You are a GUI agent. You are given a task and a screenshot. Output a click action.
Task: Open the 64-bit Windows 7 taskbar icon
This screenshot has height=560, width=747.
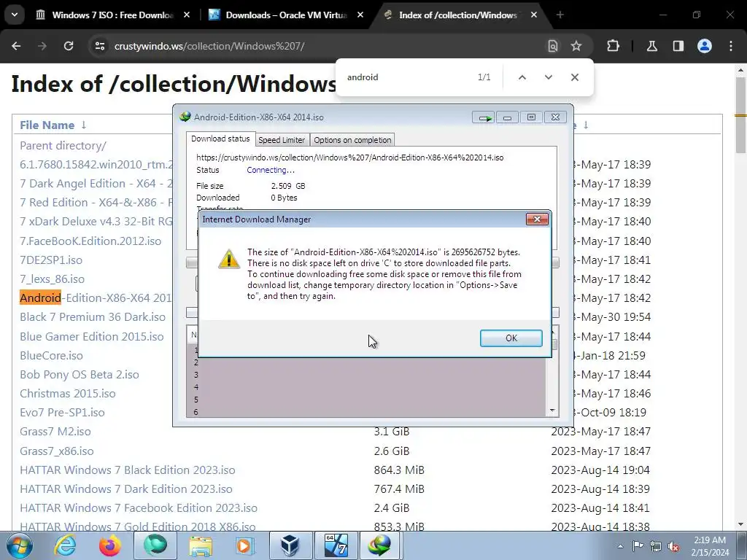tap(336, 545)
